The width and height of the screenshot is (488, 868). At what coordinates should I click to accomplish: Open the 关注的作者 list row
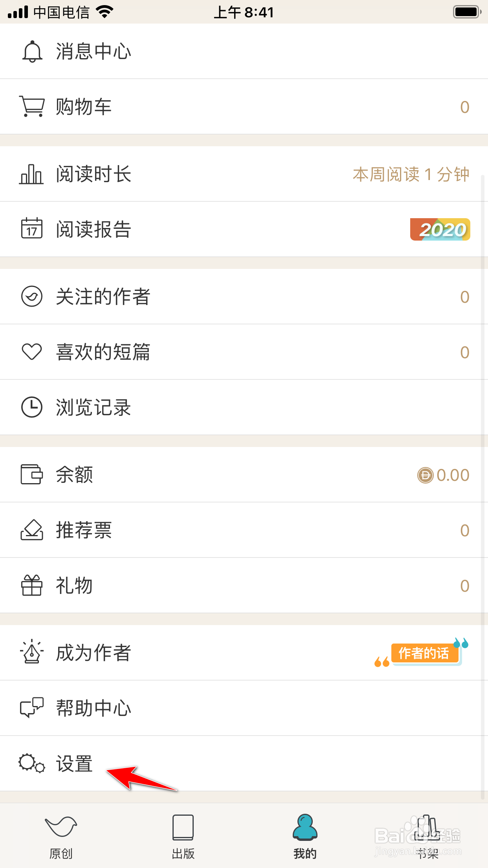tap(244, 296)
